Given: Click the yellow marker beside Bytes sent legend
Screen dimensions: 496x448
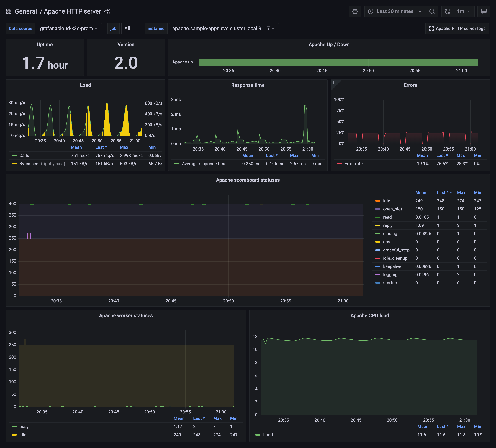Looking at the screenshot, I should 14,163.
